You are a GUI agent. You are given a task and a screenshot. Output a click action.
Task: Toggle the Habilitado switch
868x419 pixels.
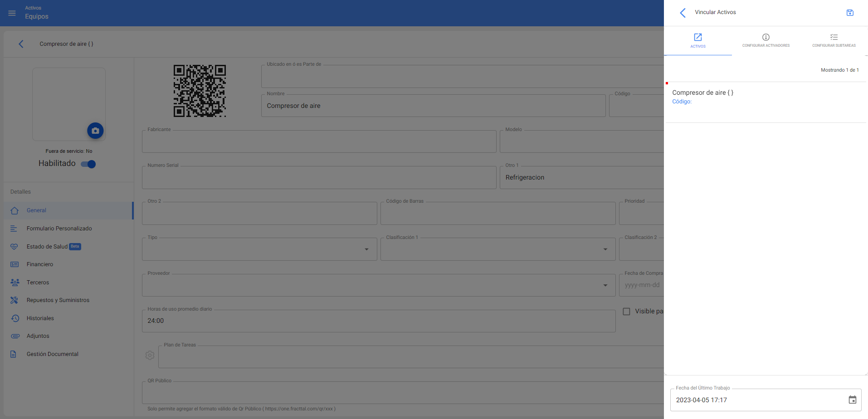88,164
